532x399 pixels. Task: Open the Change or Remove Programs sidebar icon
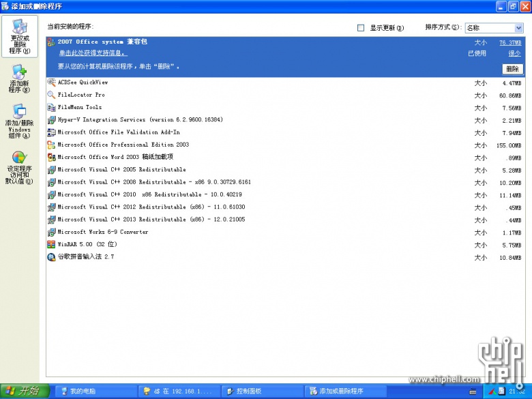pyautogui.click(x=20, y=37)
